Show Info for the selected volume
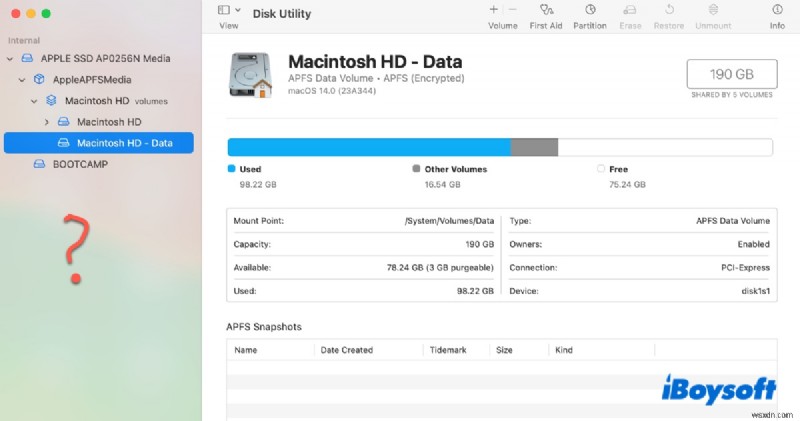Image resolution: width=800 pixels, height=421 pixels. point(777,10)
